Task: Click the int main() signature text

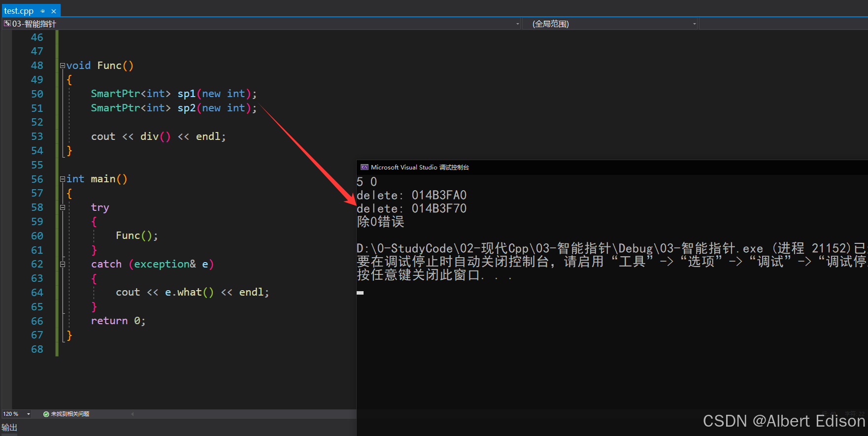Action: 97,179
